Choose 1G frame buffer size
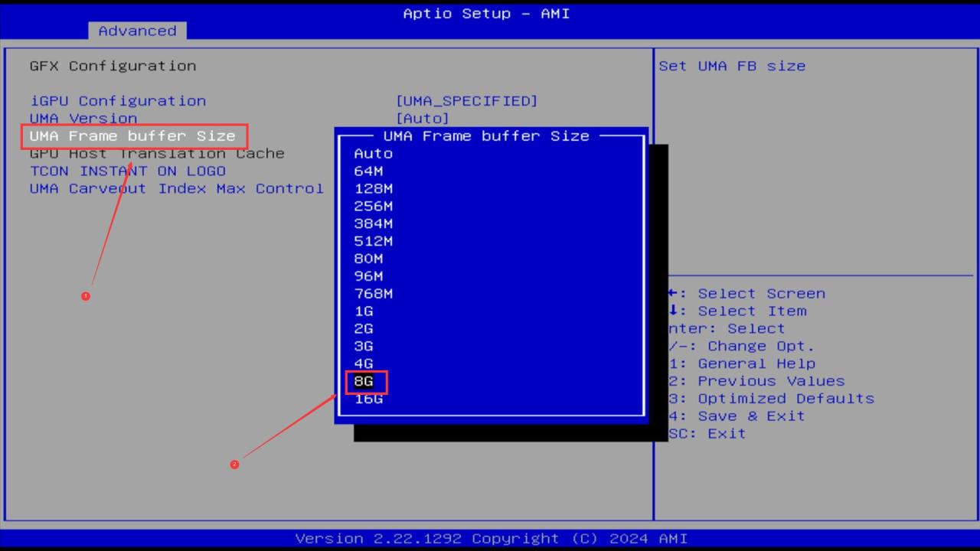The height and width of the screenshot is (551, 980). pyautogui.click(x=364, y=311)
